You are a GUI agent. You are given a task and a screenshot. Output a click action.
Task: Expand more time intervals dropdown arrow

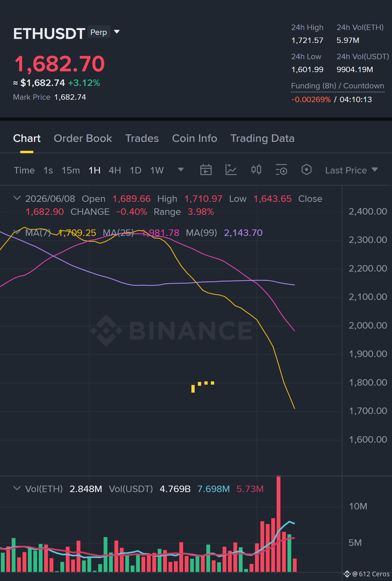pos(181,170)
